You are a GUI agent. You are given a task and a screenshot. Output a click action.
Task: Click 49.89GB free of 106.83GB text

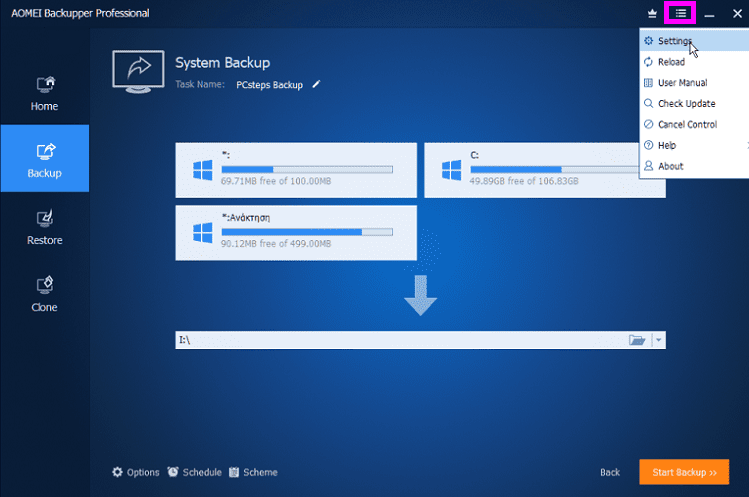point(524,181)
